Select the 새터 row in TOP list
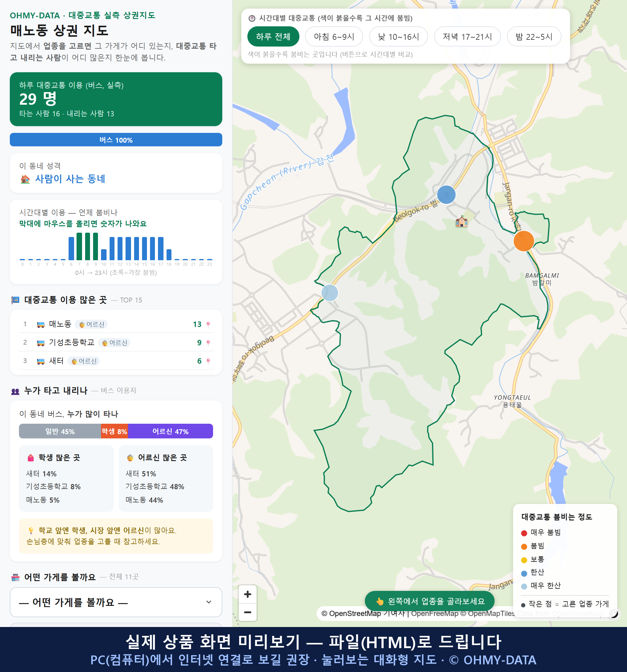The width and height of the screenshot is (627, 672). pyautogui.click(x=116, y=361)
